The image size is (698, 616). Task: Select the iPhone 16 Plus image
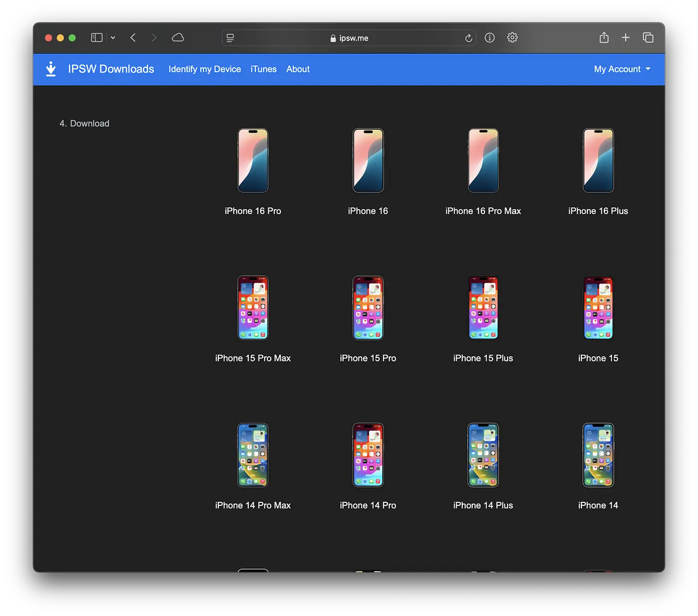point(598,160)
